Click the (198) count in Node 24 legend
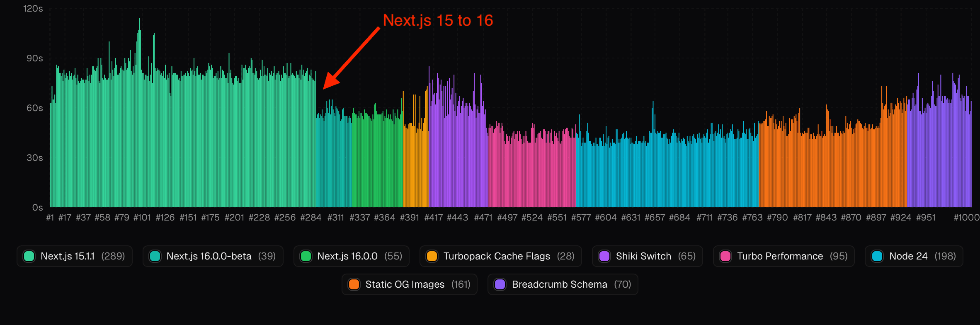The height and width of the screenshot is (325, 980). (x=945, y=256)
